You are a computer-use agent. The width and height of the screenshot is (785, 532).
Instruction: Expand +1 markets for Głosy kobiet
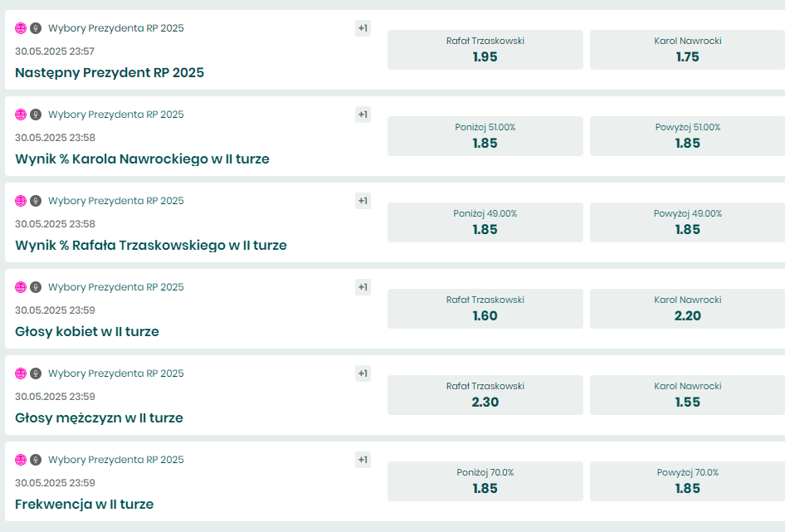(x=363, y=287)
